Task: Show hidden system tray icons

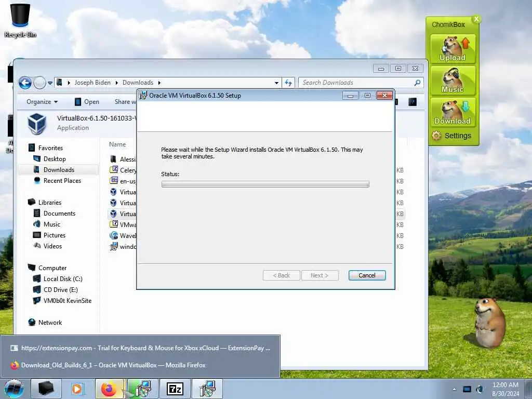Action: coord(454,389)
